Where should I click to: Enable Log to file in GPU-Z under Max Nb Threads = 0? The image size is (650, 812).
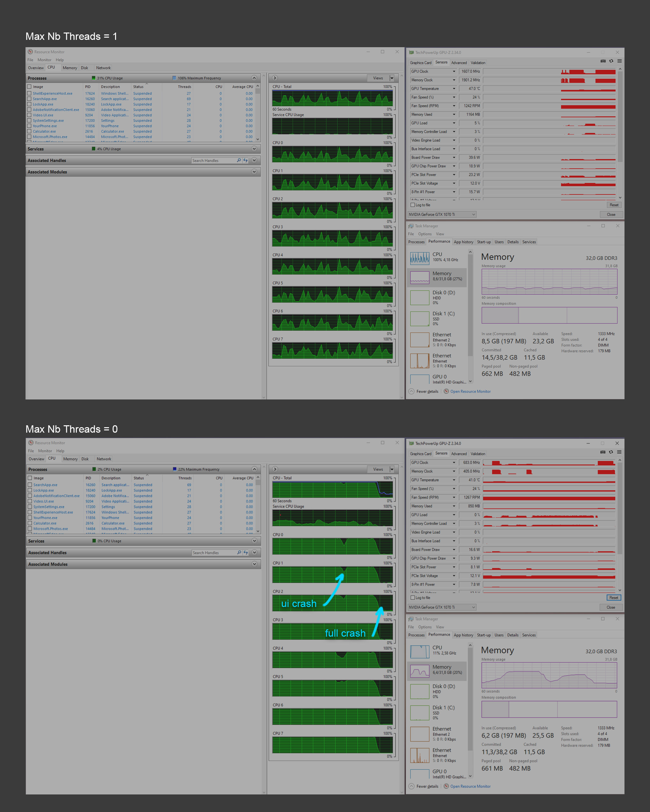(413, 598)
